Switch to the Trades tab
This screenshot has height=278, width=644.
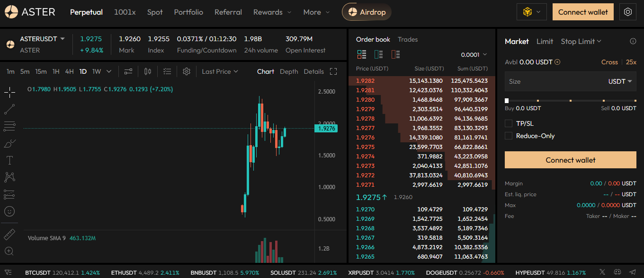coord(408,39)
